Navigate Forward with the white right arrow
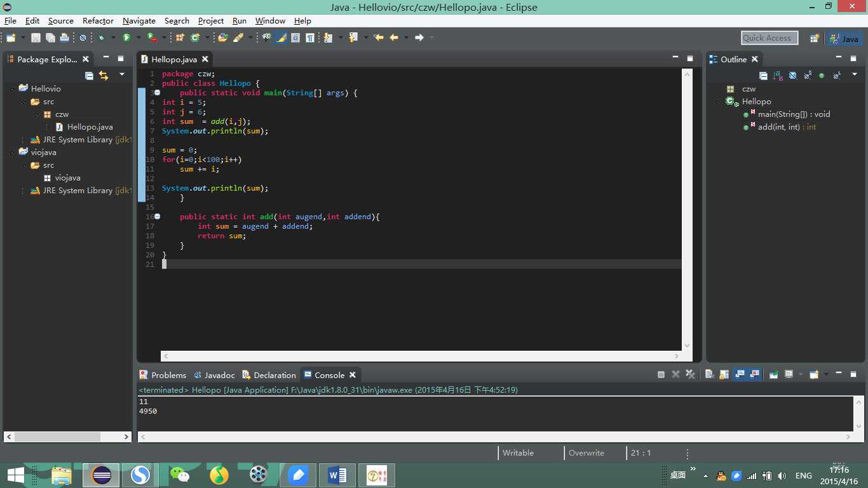This screenshot has width=868, height=488. click(x=419, y=37)
